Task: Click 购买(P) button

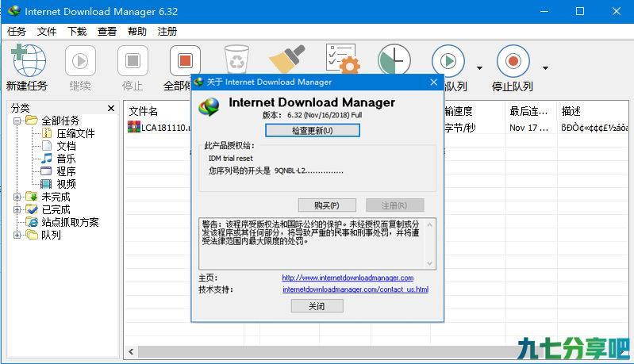Action: tap(327, 205)
